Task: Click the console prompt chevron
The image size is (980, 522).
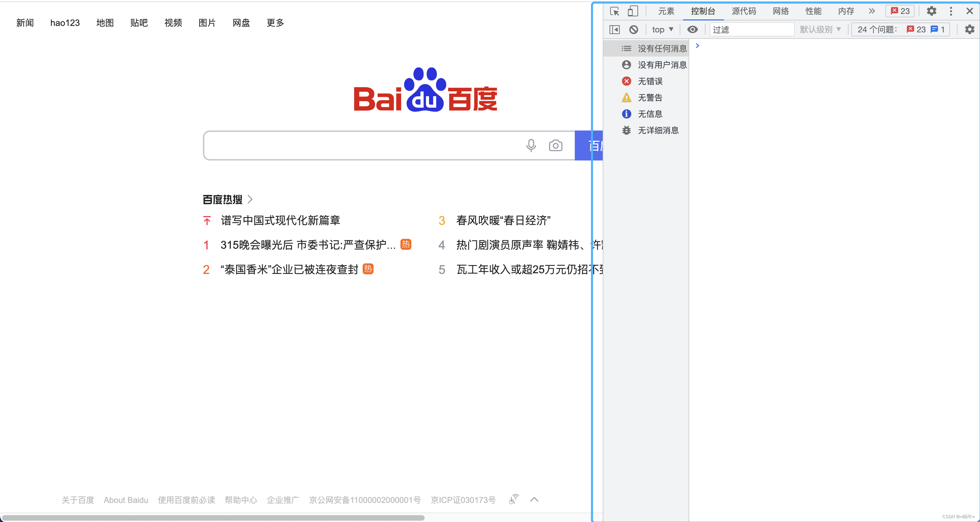Action: [697, 46]
